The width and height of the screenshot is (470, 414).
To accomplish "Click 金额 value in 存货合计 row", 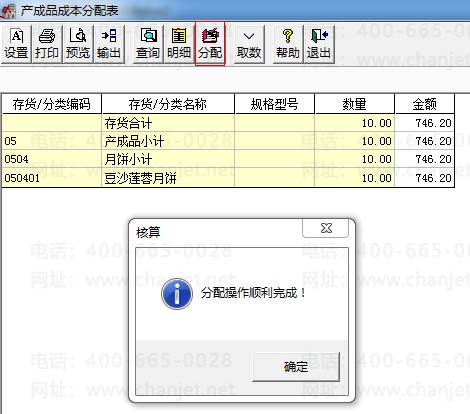I will pyautogui.click(x=425, y=123).
